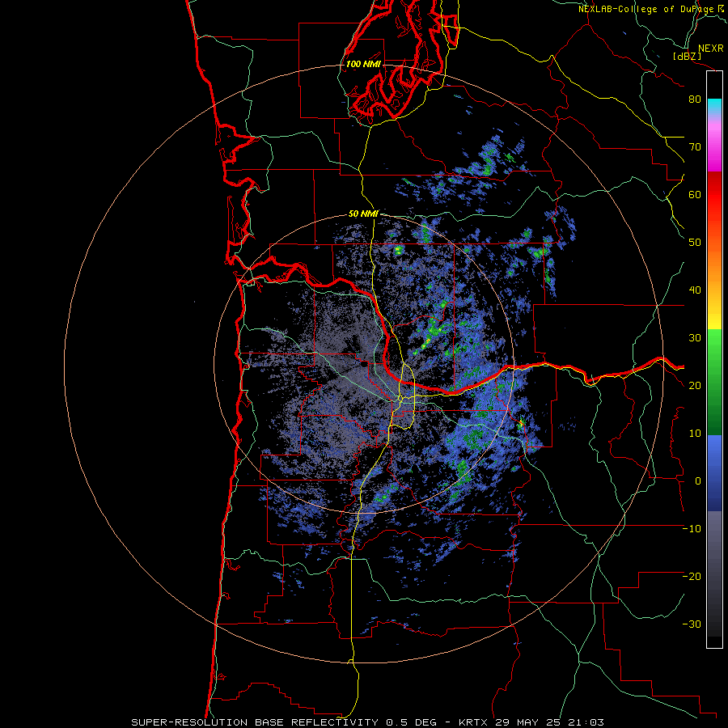This screenshot has width=728, height=728.
Task: Click the 0.5 DEG elevation text in the caption
Action: pyautogui.click(x=412, y=722)
